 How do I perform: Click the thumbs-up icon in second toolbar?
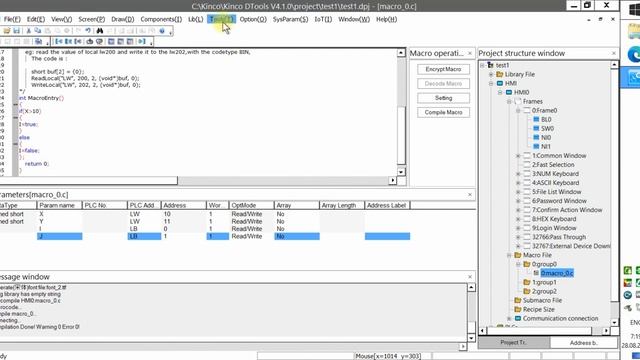click(x=90, y=41)
